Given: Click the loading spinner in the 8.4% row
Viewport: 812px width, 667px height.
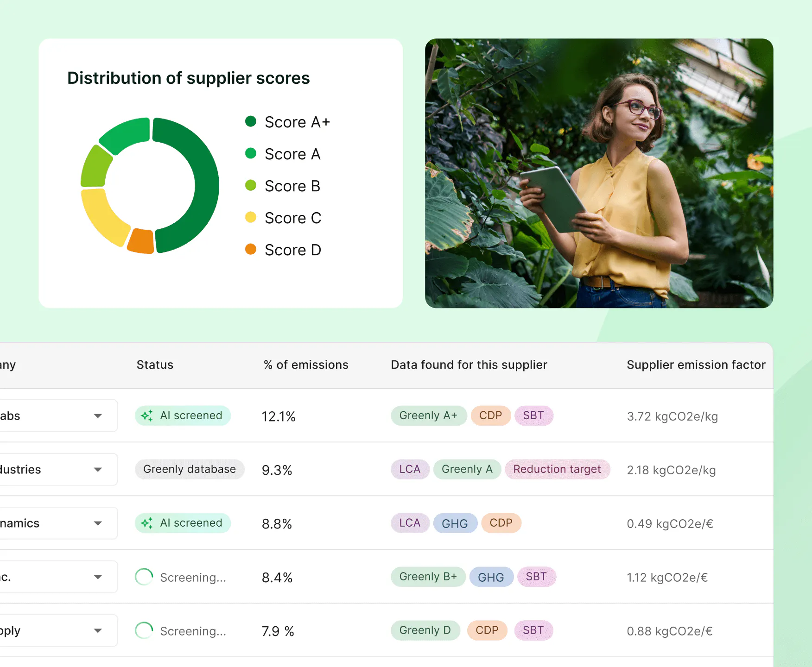Looking at the screenshot, I should 144,577.
